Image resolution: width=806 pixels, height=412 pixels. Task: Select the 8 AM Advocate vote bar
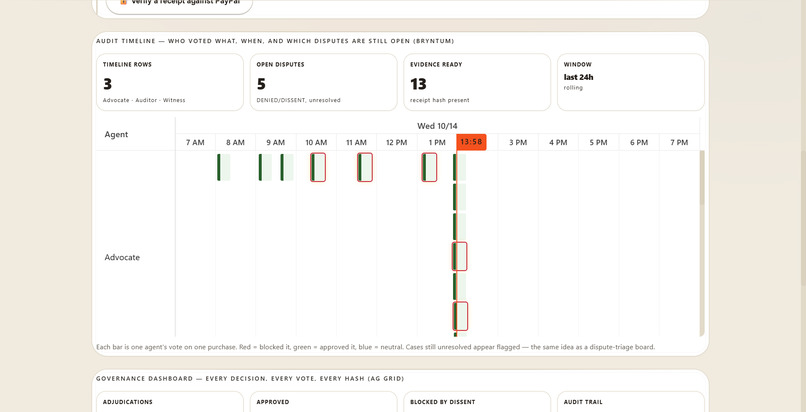224,167
